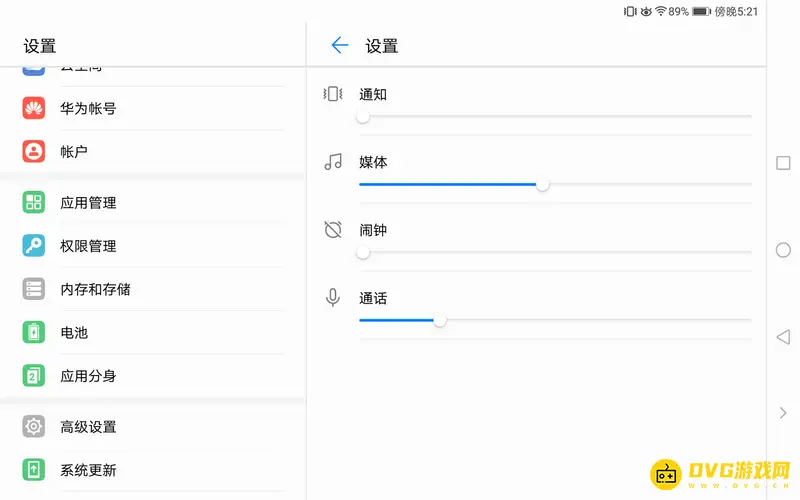Adjust the 通知 volume slider
Viewport: 800px width, 500px height.
[x=555, y=117]
